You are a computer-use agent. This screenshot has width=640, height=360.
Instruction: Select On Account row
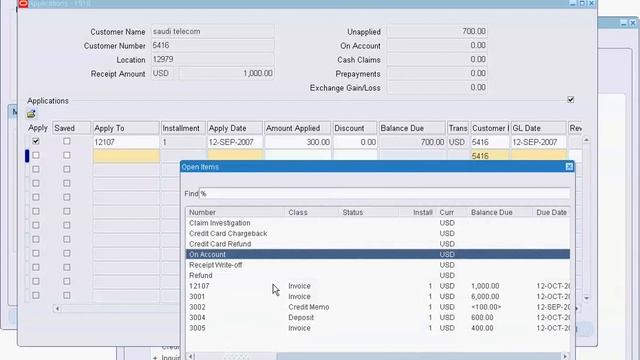click(x=378, y=254)
